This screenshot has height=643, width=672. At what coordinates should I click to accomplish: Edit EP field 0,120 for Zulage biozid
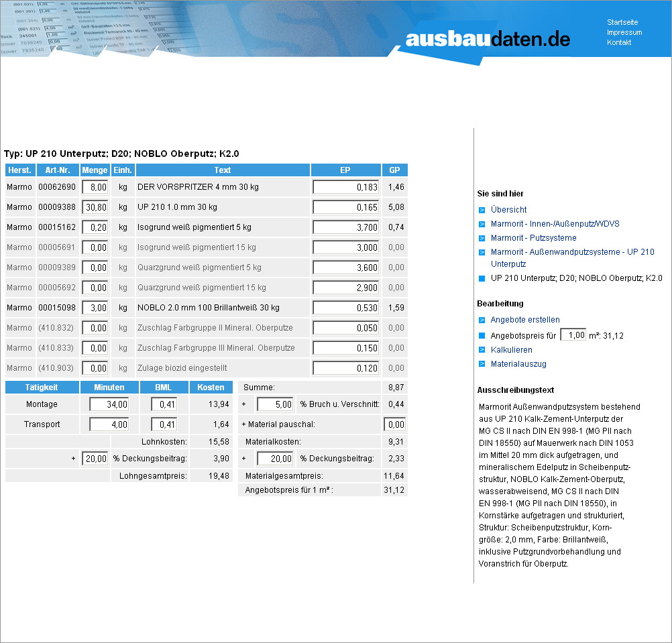[x=346, y=368]
